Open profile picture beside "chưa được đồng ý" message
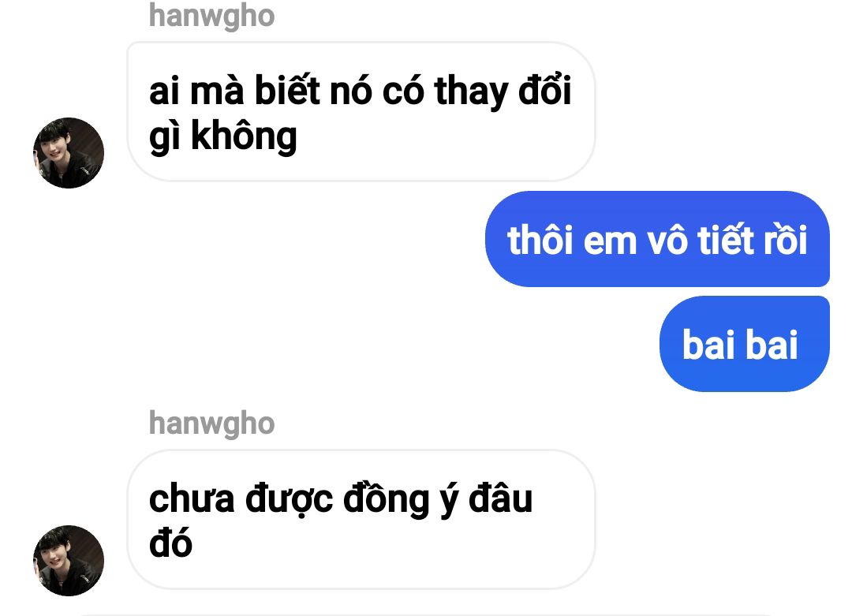Image resolution: width=852 pixels, height=616 pixels. (x=69, y=561)
